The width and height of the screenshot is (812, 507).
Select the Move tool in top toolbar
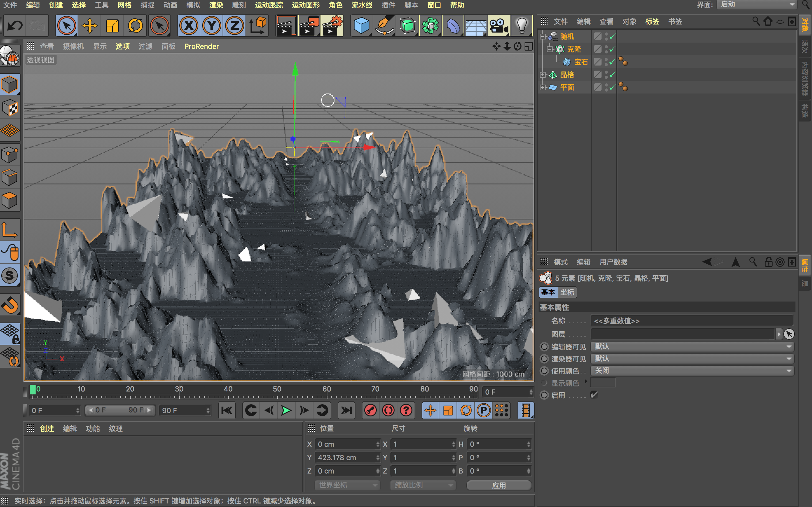click(x=89, y=25)
